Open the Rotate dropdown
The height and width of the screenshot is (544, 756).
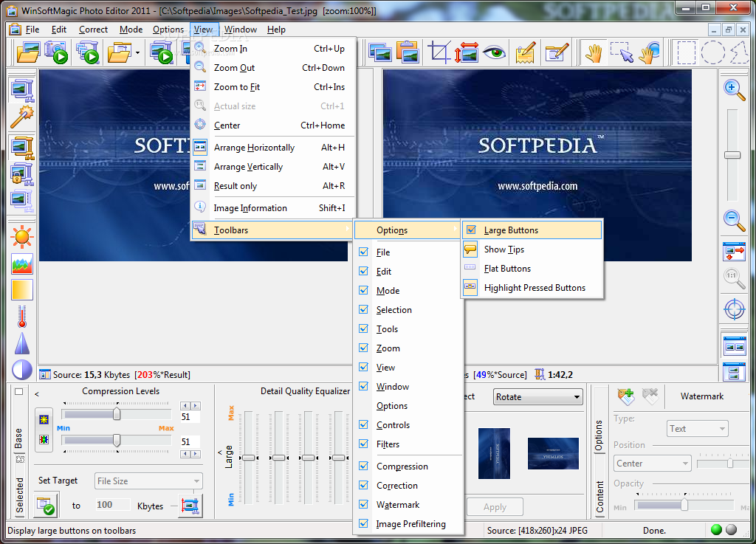[537, 397]
